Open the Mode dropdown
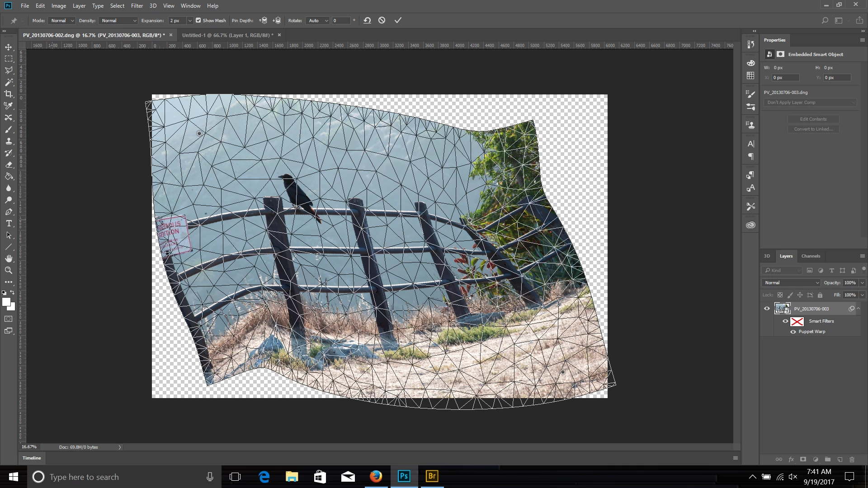This screenshot has height=488, width=868. [x=62, y=20]
